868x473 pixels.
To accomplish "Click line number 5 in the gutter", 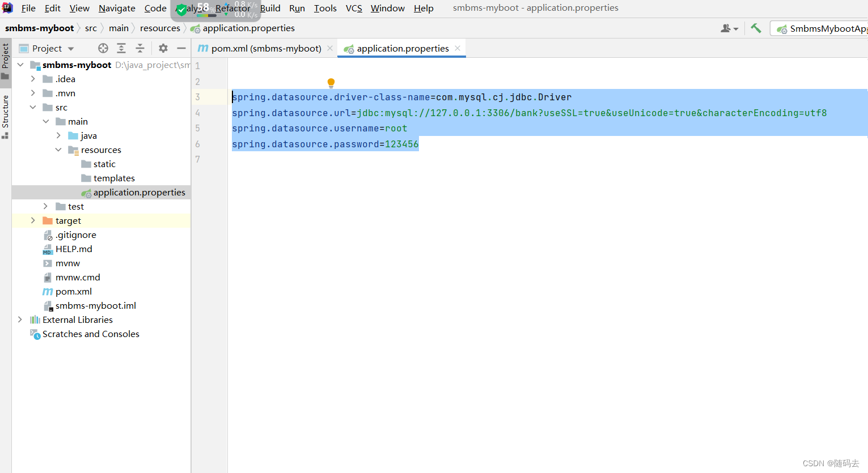I will (197, 128).
